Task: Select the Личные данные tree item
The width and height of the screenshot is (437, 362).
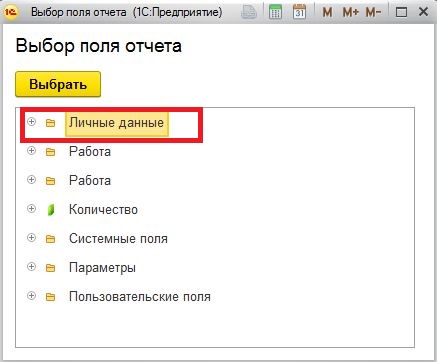Action: tap(117, 123)
